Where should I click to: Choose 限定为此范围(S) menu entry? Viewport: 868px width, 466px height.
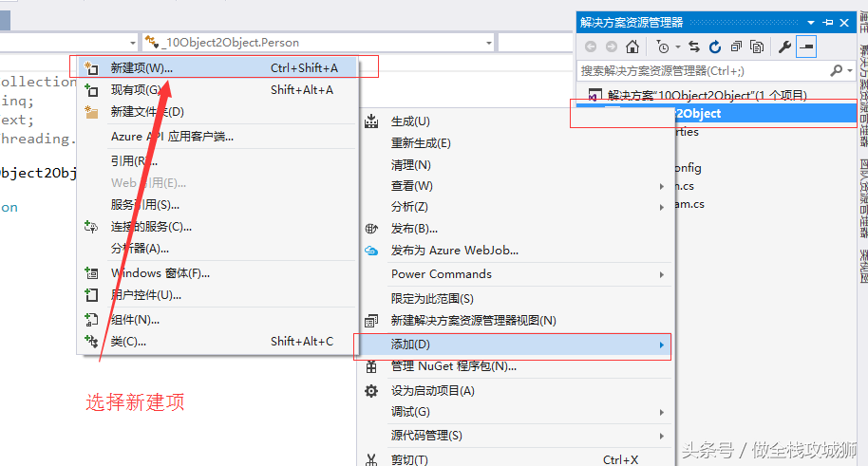pyautogui.click(x=515, y=299)
